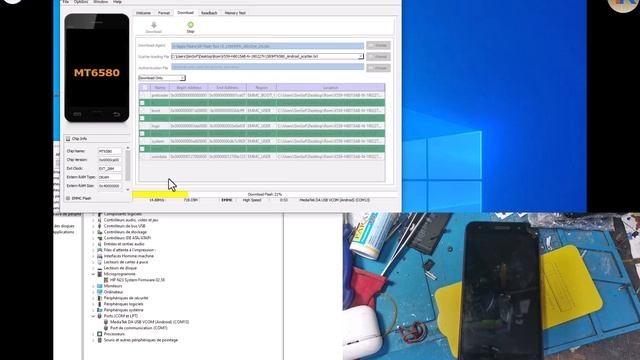Click the Download Agent path field

[267, 46]
